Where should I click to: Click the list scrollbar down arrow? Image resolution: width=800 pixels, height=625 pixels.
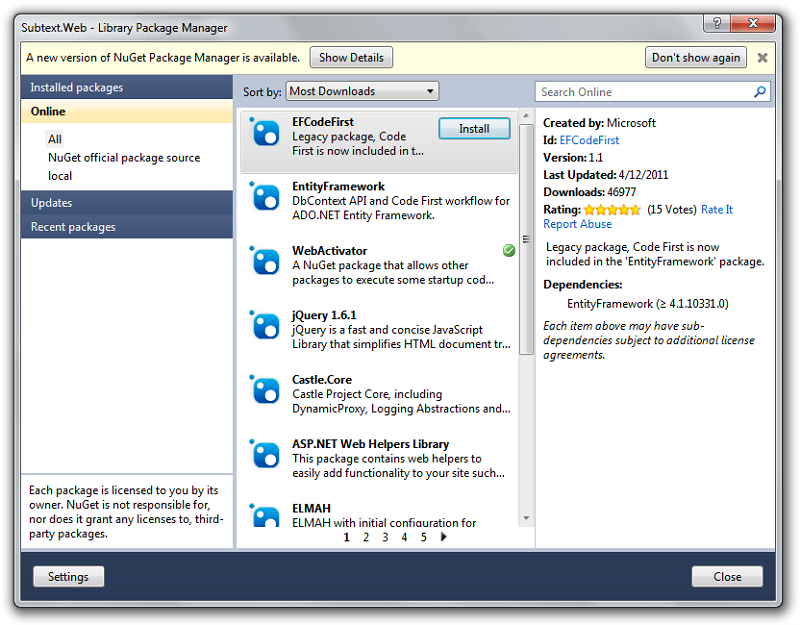click(x=527, y=519)
